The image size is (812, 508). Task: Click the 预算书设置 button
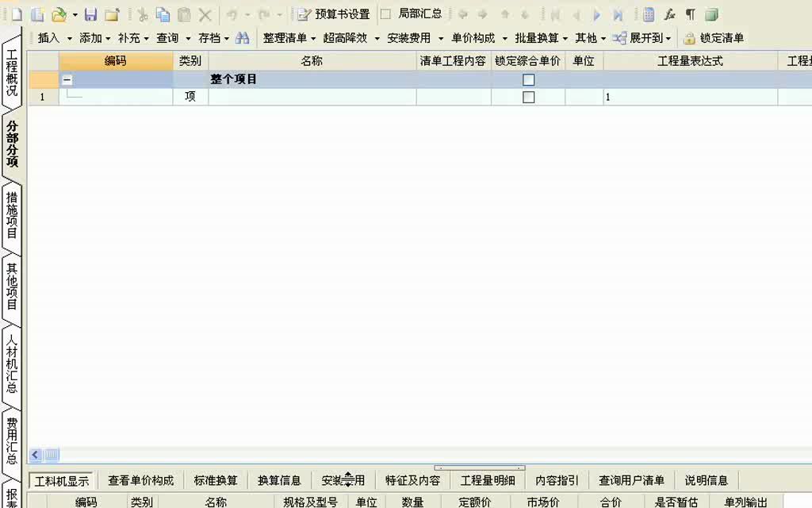331,13
